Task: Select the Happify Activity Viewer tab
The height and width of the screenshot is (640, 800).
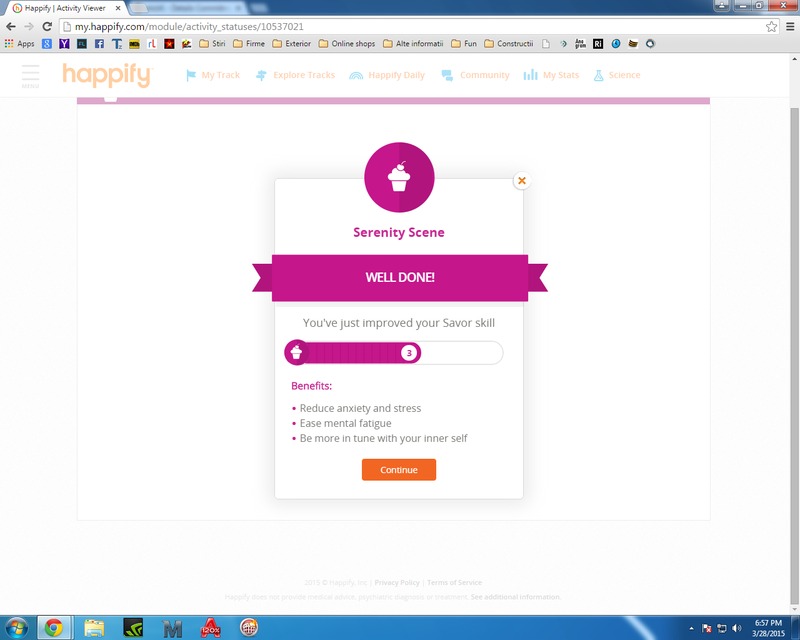Action: click(x=65, y=8)
